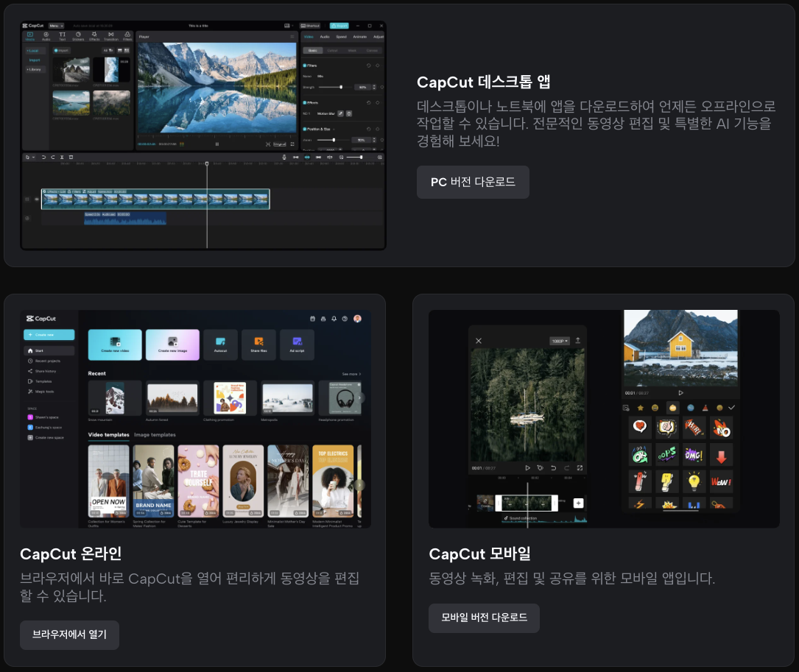This screenshot has width=799, height=672.
Task: Click the export upload icon beside 1080P
Action: click(578, 340)
